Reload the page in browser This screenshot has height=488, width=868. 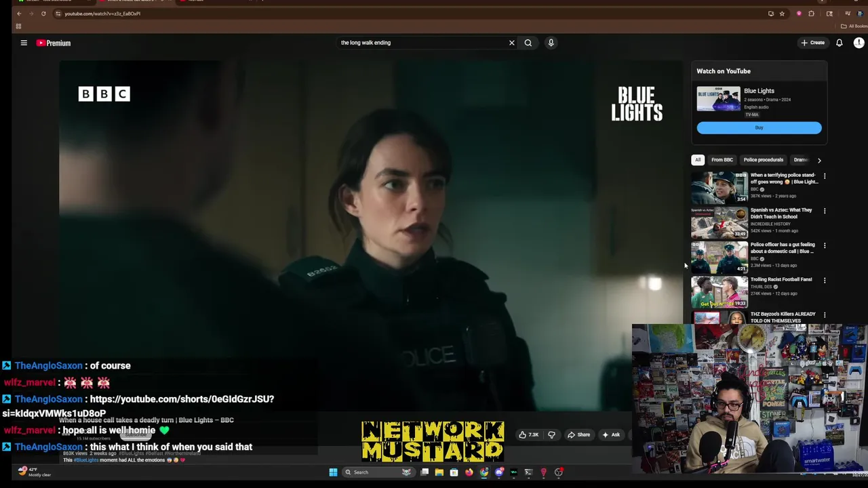pos(43,14)
